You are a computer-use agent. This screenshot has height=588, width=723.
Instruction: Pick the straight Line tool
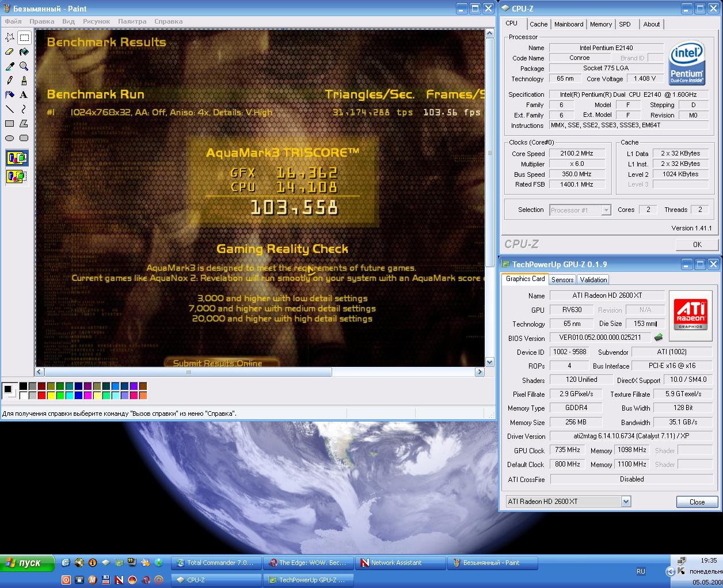click(10, 109)
